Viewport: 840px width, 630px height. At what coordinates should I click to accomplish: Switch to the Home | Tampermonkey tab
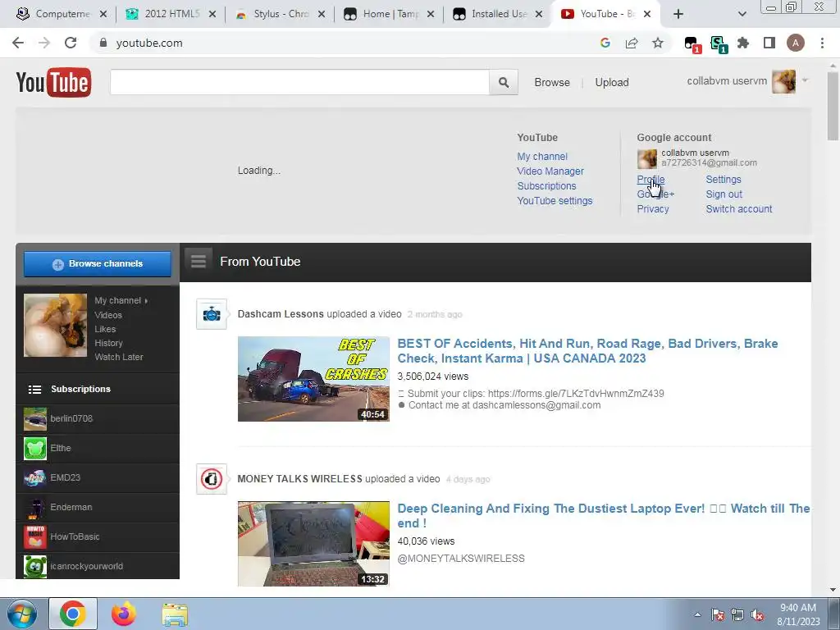coord(389,14)
